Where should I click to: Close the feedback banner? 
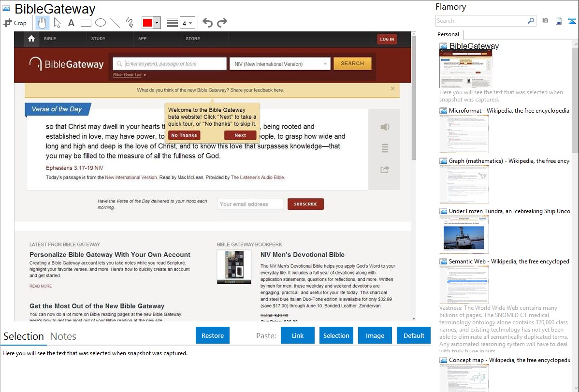pyautogui.click(x=392, y=88)
